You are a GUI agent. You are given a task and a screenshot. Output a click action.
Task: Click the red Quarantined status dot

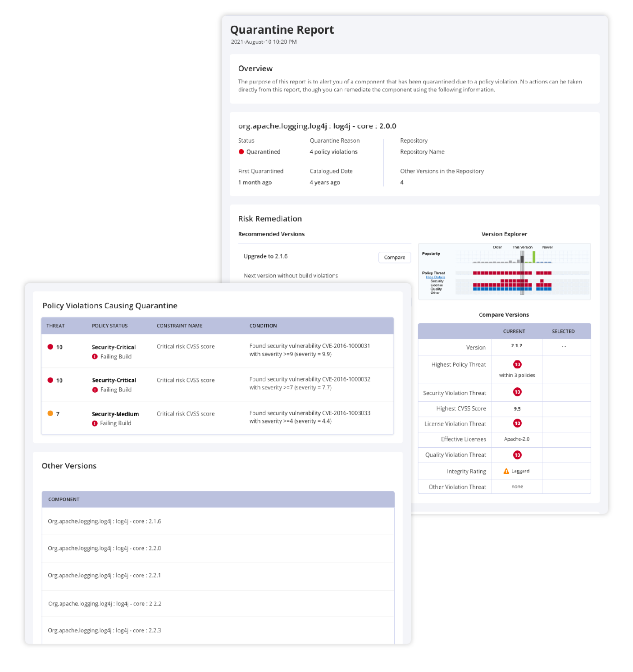point(241,152)
